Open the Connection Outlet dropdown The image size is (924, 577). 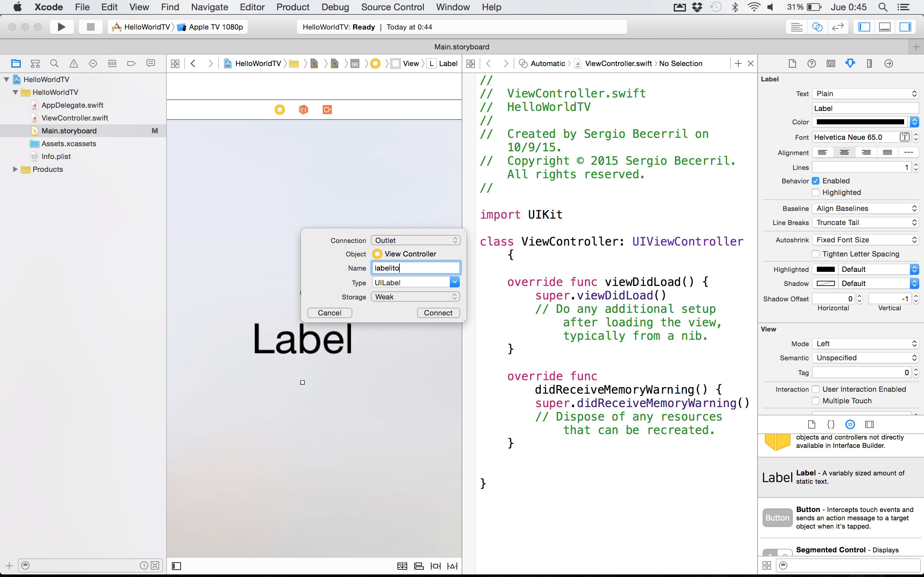pyautogui.click(x=415, y=240)
